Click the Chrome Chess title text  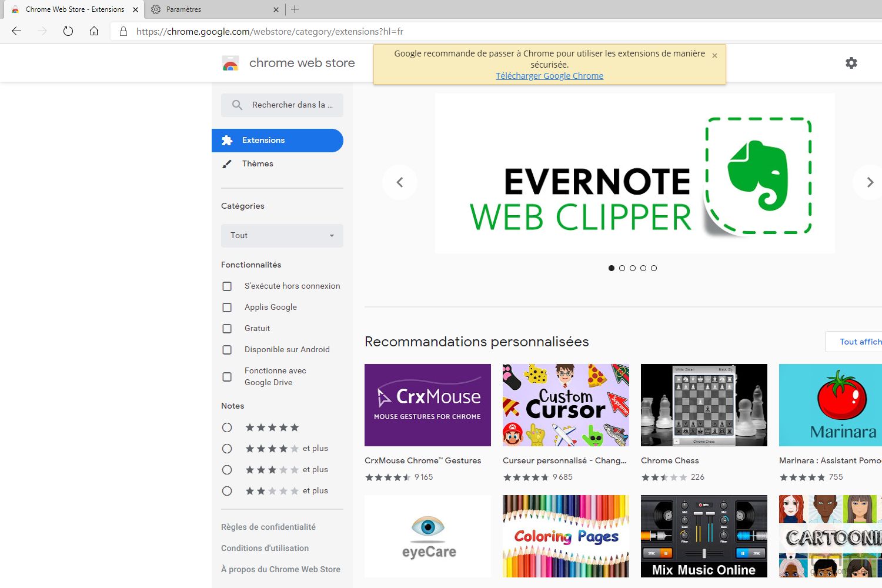click(x=670, y=460)
